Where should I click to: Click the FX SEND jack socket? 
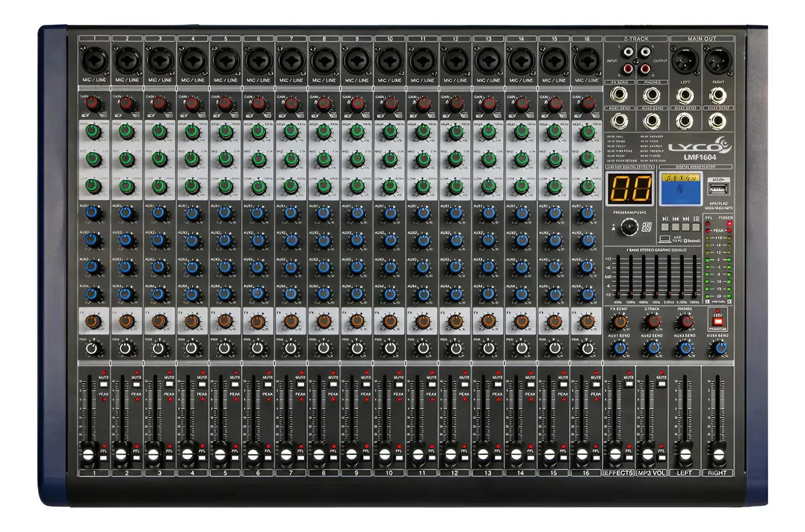[619, 95]
